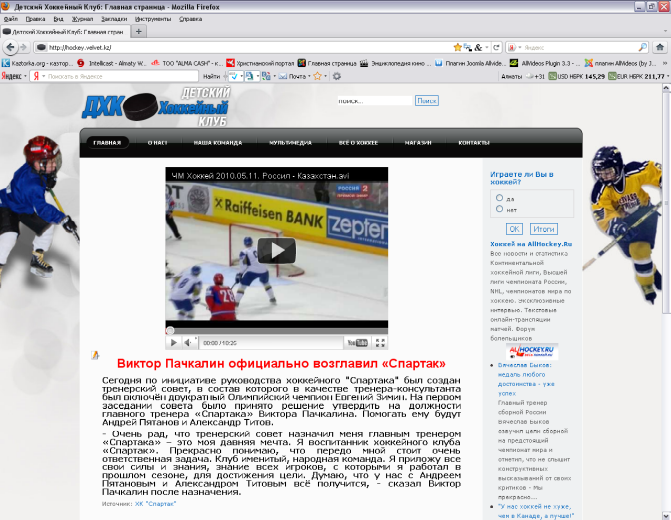Open the Kaztorka.org bookmark
Viewport: 671px width, 520px height.
point(38,63)
